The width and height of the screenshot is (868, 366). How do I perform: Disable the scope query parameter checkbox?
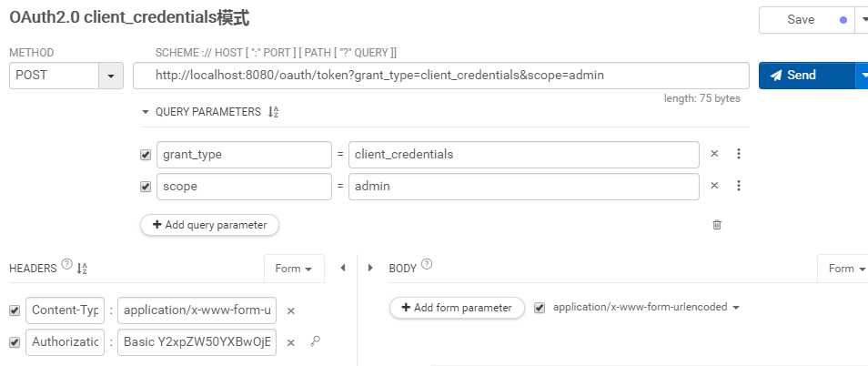(146, 187)
